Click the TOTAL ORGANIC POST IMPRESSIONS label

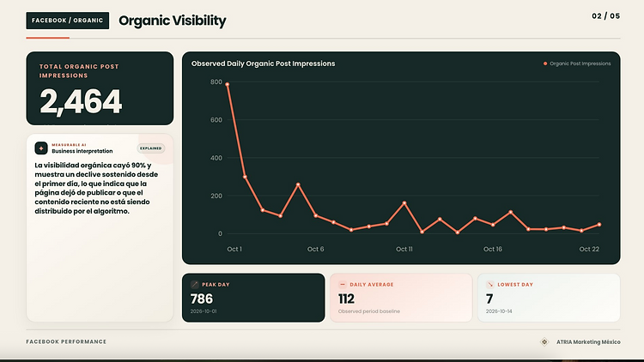tap(79, 71)
